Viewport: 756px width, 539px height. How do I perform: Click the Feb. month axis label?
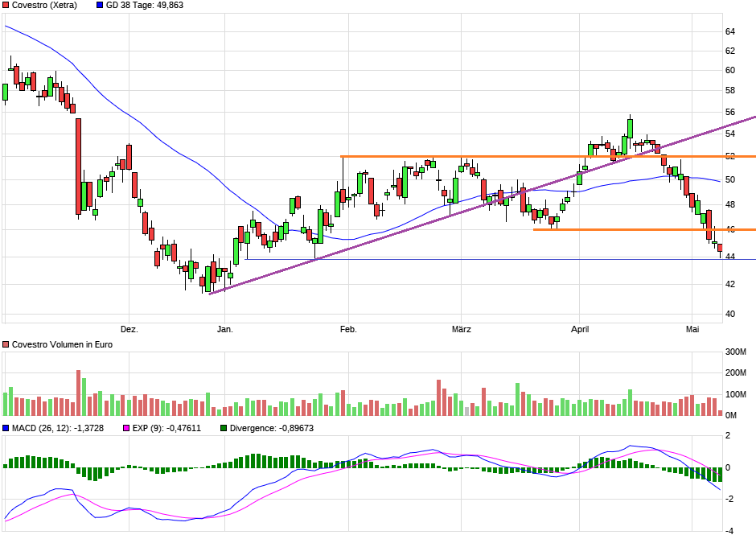point(348,330)
